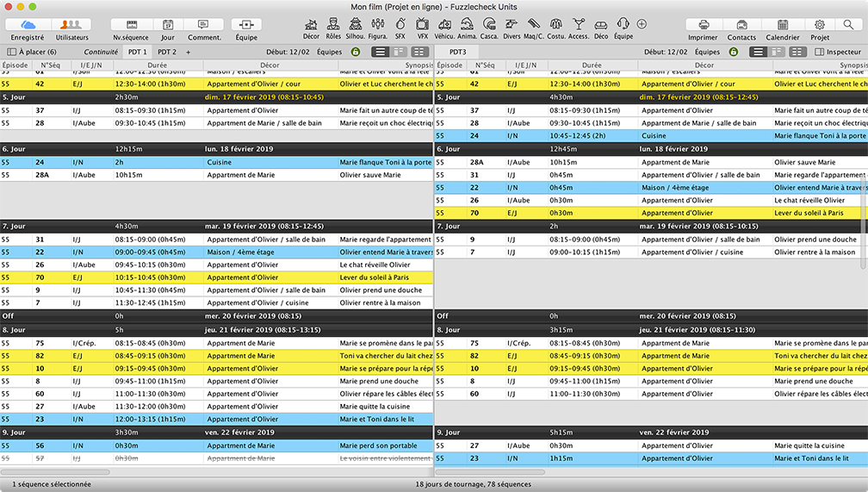Click the Jour calendar-day toolbar icon
This screenshot has width=868, height=492.
click(x=168, y=24)
